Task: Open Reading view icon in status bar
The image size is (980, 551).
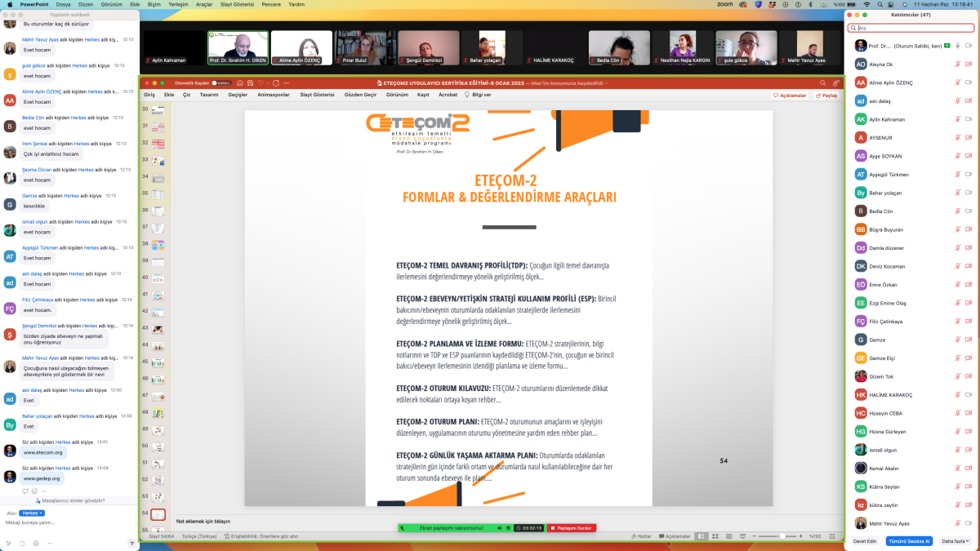Action: 728,536
